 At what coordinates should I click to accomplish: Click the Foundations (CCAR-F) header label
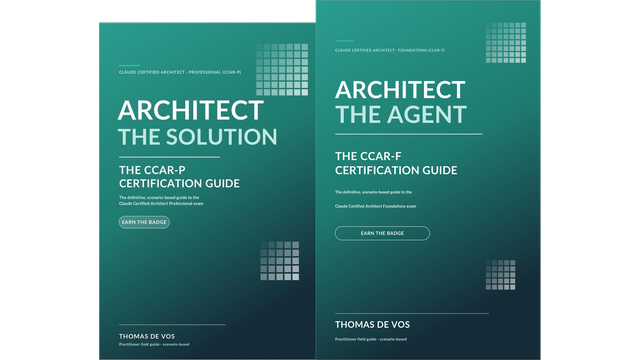point(390,50)
